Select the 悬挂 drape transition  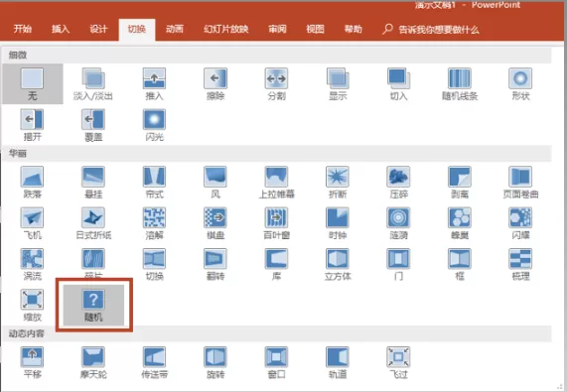93,183
